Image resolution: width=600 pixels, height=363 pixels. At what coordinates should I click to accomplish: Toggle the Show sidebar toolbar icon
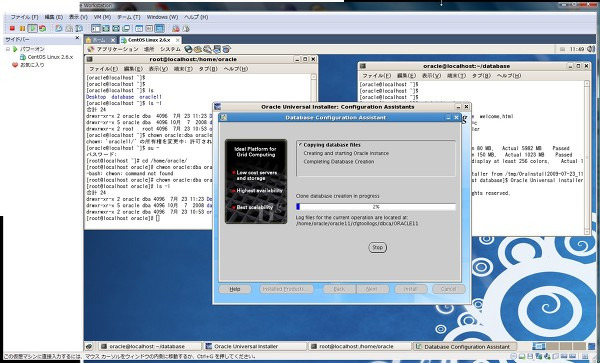tap(96, 28)
